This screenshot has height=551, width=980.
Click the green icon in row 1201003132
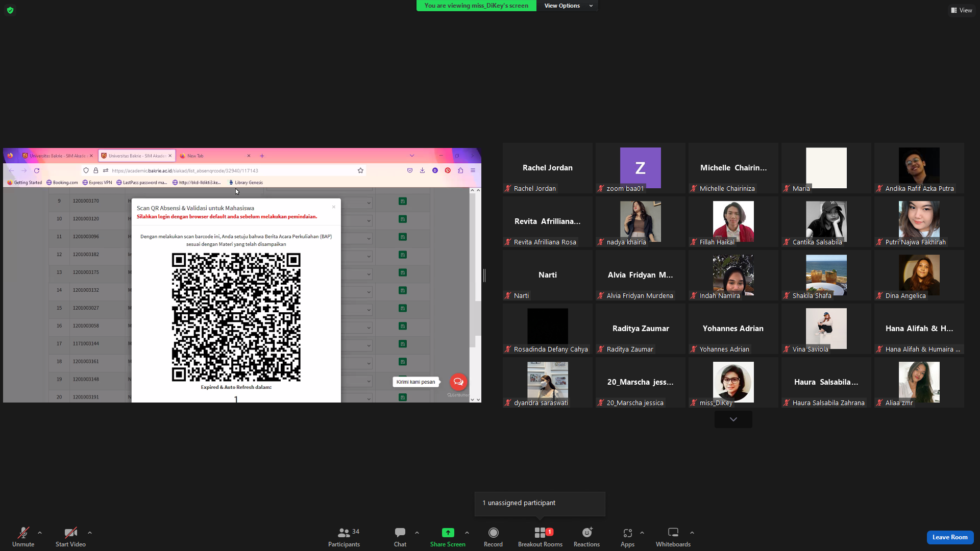(x=403, y=291)
